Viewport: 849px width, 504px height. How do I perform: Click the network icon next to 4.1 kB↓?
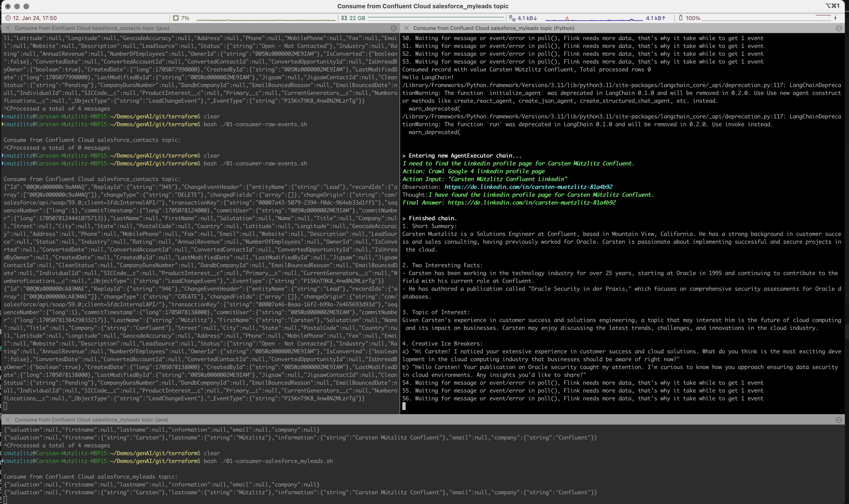coord(512,18)
